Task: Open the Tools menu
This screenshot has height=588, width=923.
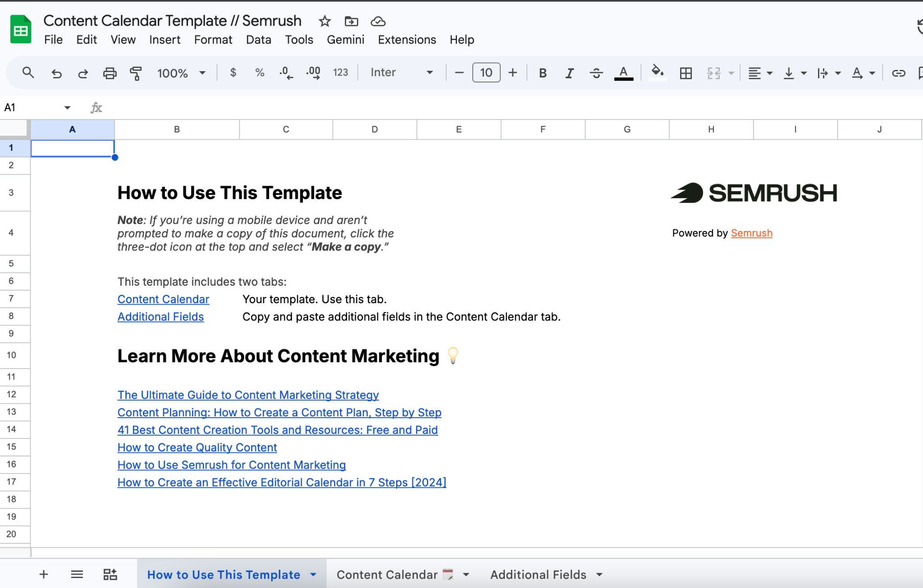Action: pos(299,40)
